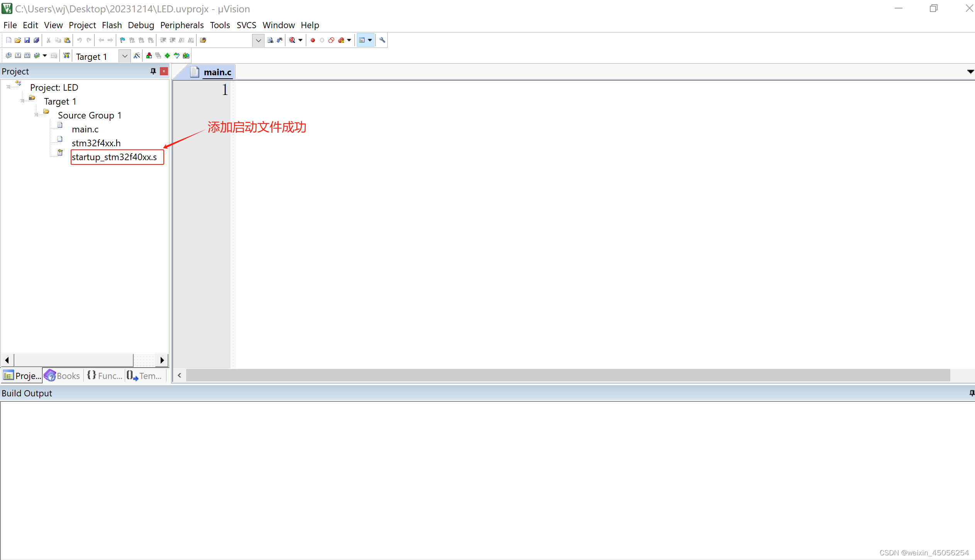
Task: Click the Comment selection icon
Action: coord(181,40)
